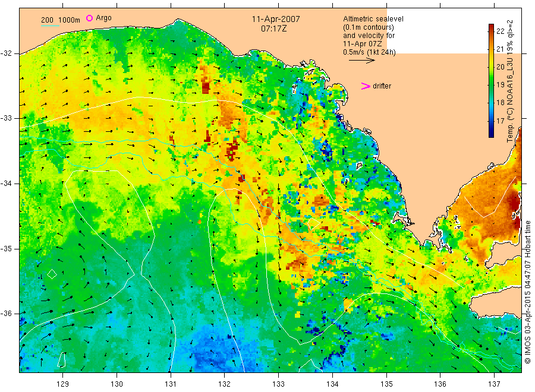The width and height of the screenshot is (535, 392).
Task: Click the 'Altimetric sealevel' label
Action: pyautogui.click(x=373, y=19)
